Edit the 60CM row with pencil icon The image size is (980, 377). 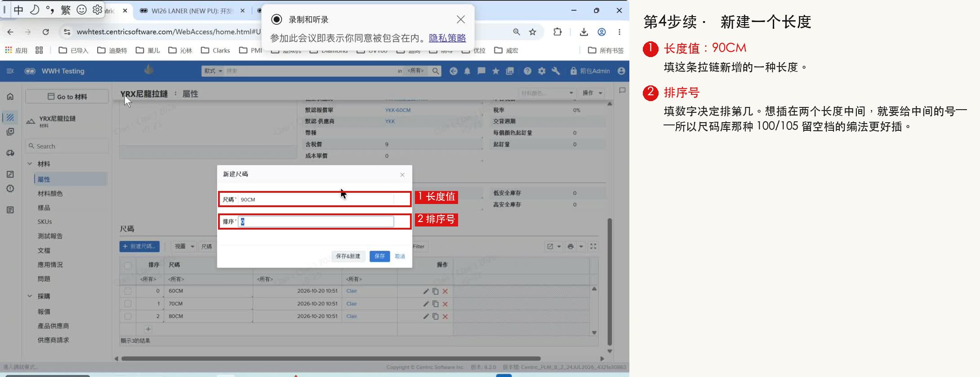426,291
